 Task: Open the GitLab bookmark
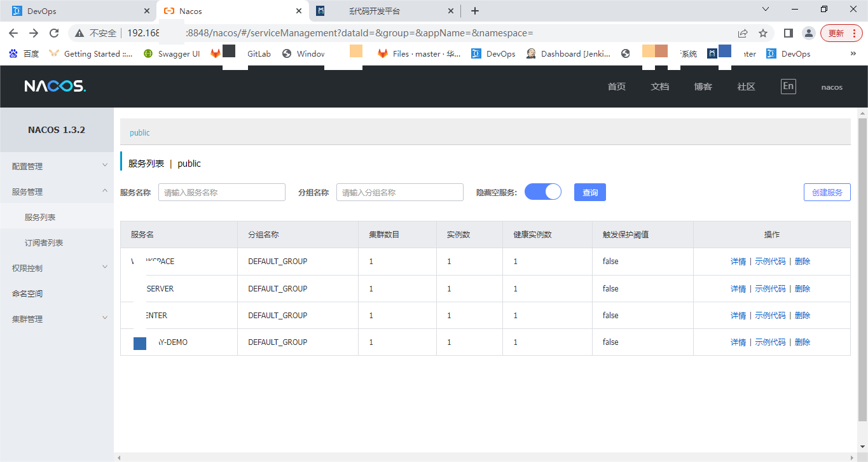pyautogui.click(x=259, y=54)
